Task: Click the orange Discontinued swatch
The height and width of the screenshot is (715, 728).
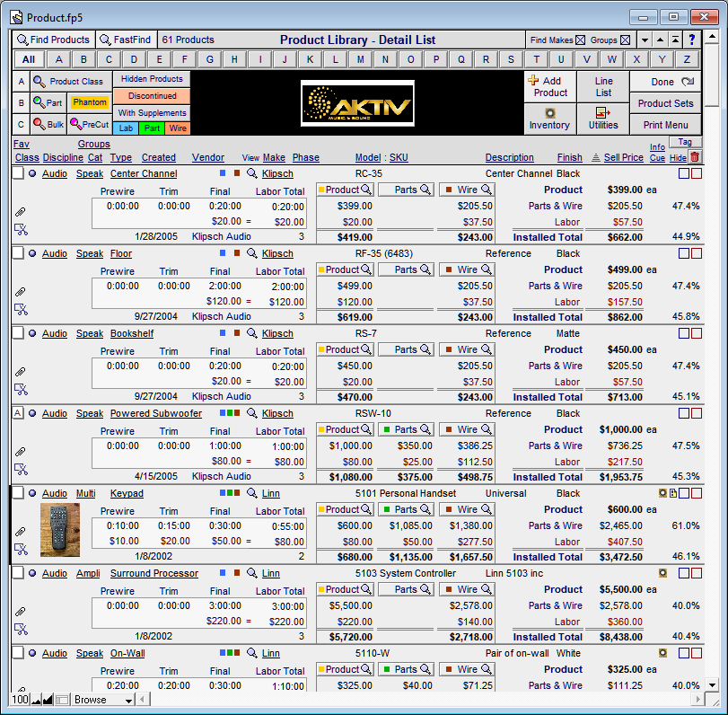Action: 152,96
